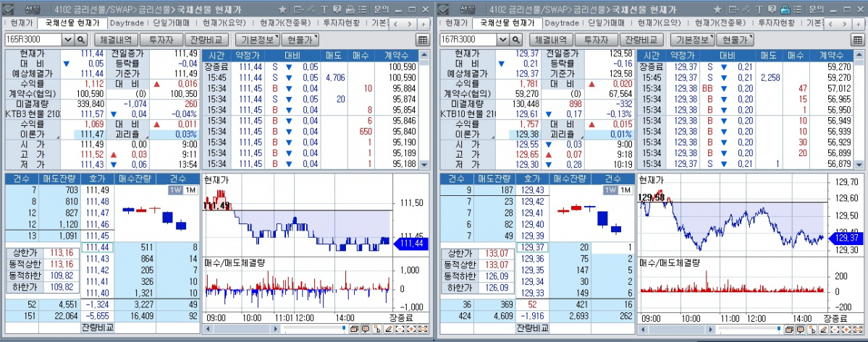Select the pencil draw tool under left chart
This screenshot has width=868, height=342.
(389, 329)
